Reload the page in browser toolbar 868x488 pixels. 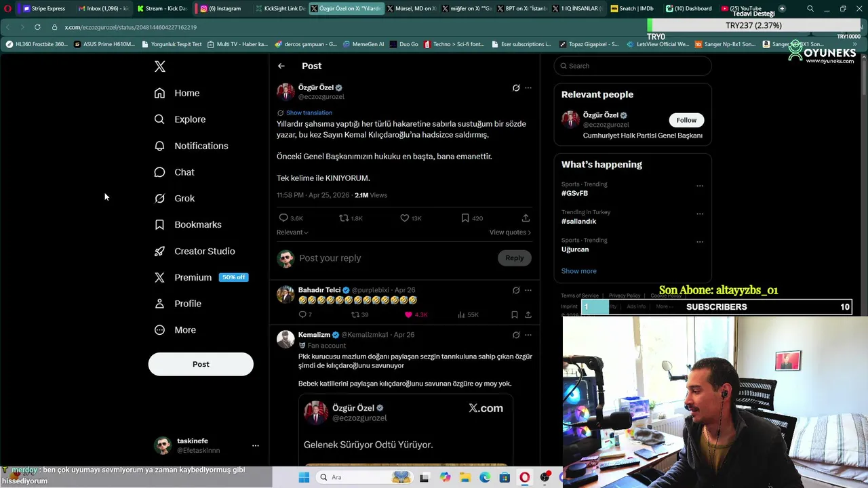(37, 27)
